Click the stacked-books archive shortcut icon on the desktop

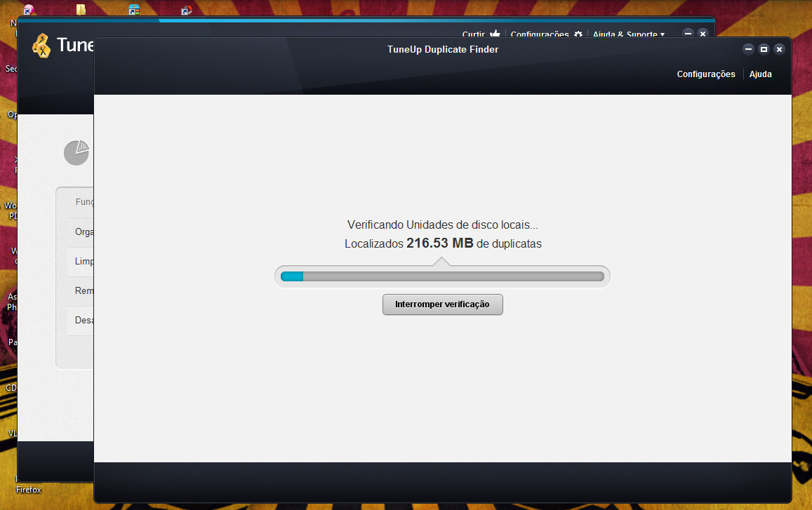click(x=134, y=9)
